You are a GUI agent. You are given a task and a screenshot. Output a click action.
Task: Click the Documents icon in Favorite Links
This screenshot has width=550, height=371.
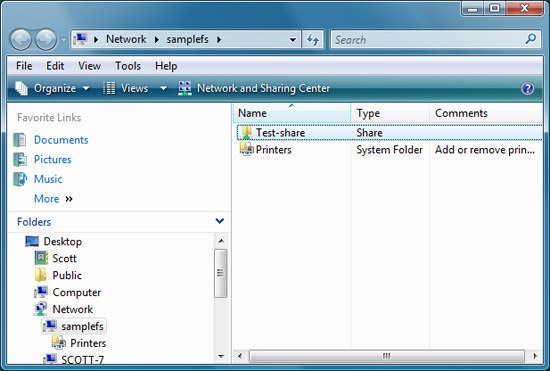pyautogui.click(x=20, y=140)
